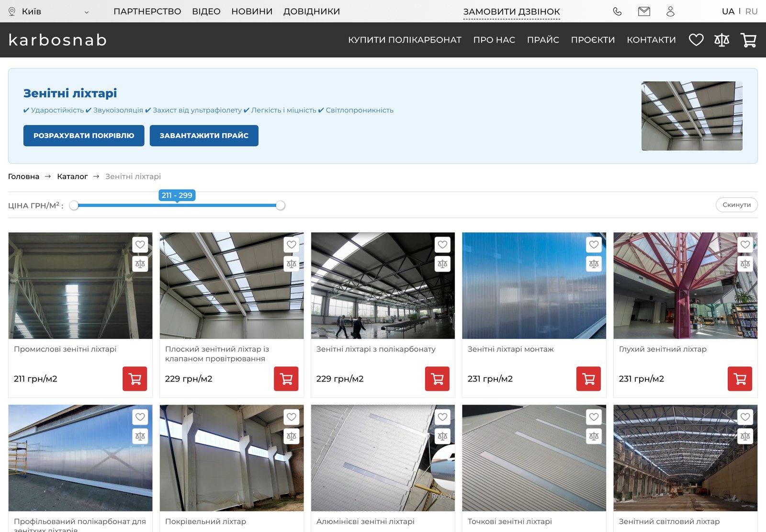766x532 pixels.
Task: Add Промислові зенітні ліхтарі to comparison
Action: [140, 264]
